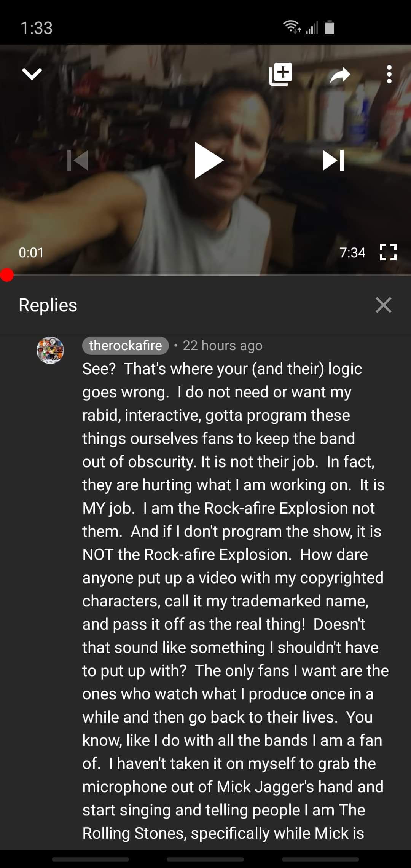Screen dimensions: 411x868
Task: Close the Replies panel
Action: pos(383,305)
